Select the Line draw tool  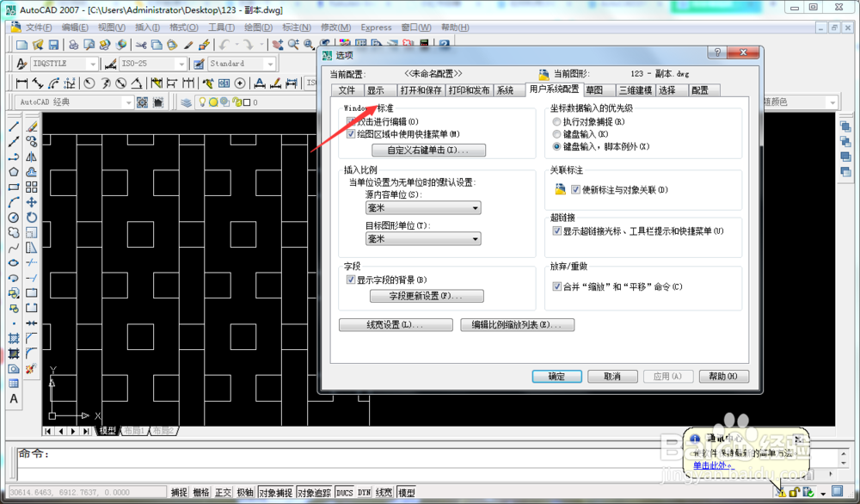point(14,126)
